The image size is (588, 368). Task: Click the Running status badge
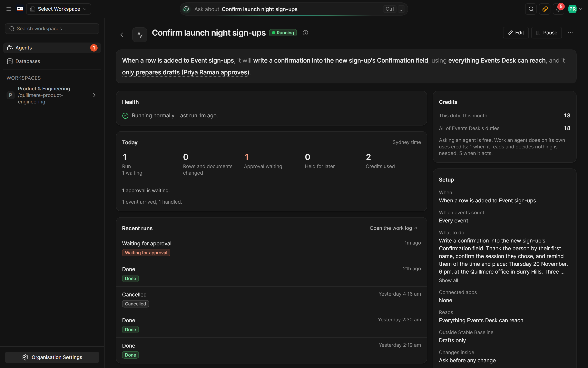pos(283,33)
